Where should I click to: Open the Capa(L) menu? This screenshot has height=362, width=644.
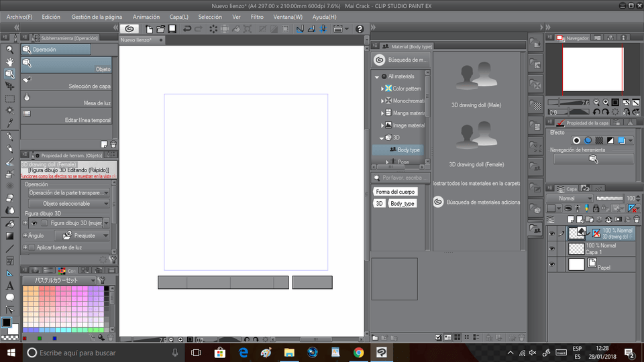click(x=179, y=17)
